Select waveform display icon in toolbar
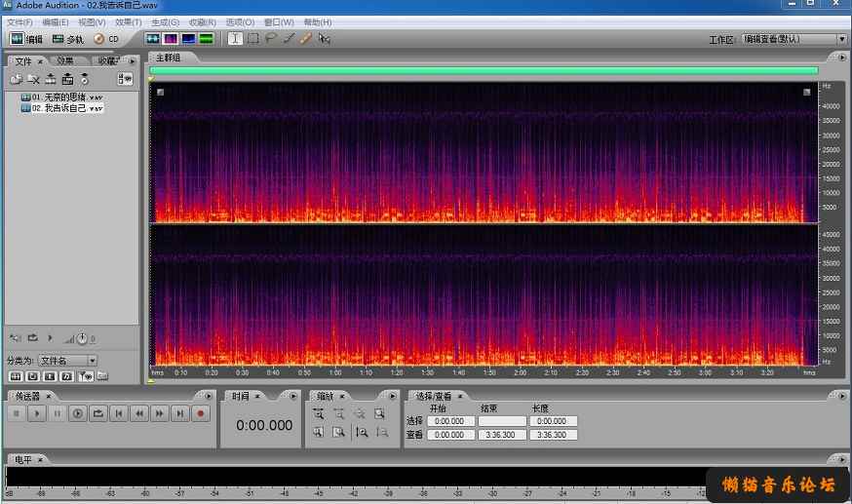 coord(153,39)
